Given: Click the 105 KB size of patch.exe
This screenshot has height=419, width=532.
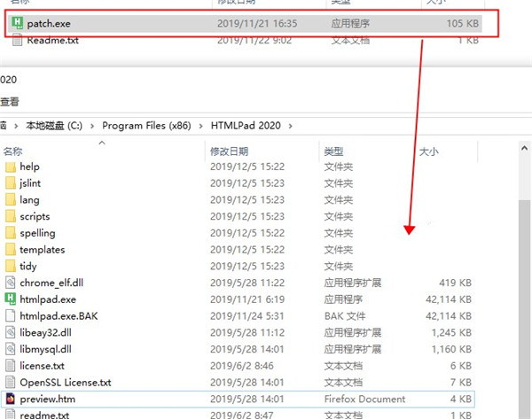Looking at the screenshot, I should click(x=463, y=24).
